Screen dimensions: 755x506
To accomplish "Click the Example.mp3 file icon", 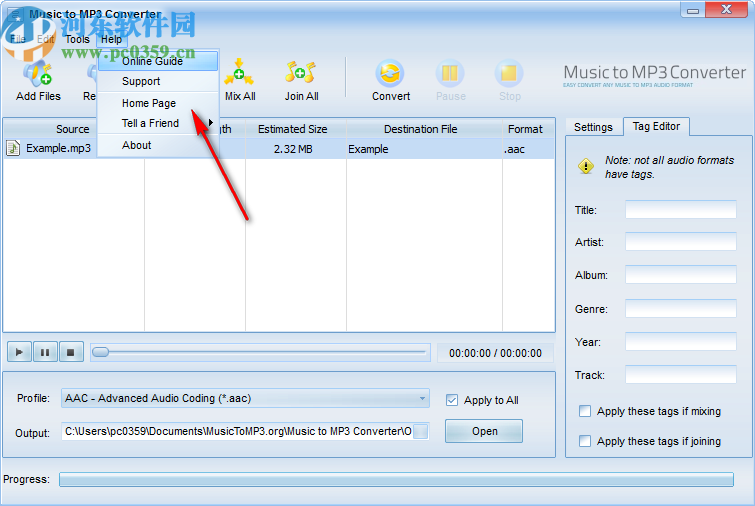I will point(13,148).
